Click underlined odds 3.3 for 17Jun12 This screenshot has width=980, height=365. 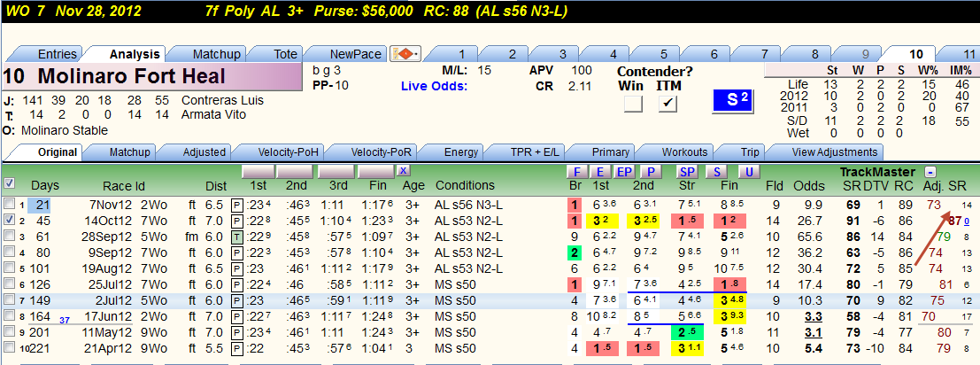(813, 316)
